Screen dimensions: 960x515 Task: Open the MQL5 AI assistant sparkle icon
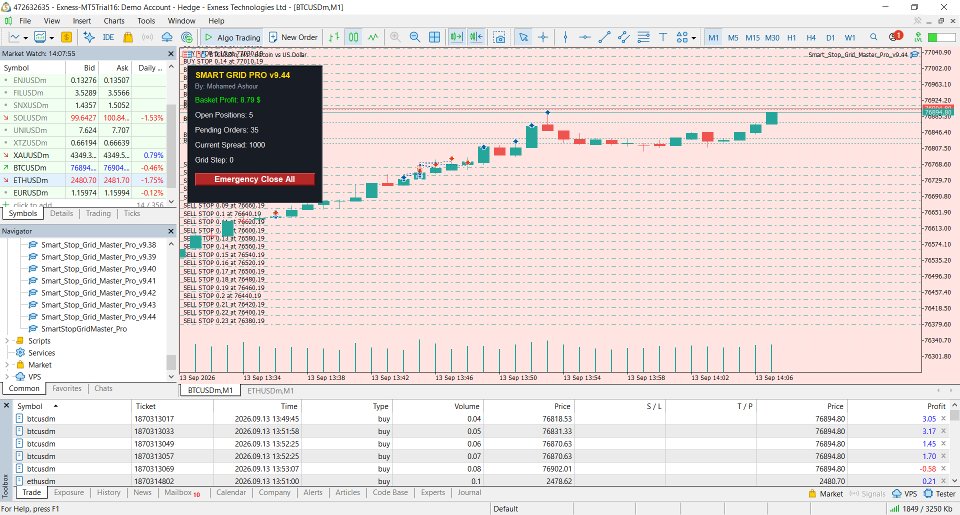click(x=89, y=37)
